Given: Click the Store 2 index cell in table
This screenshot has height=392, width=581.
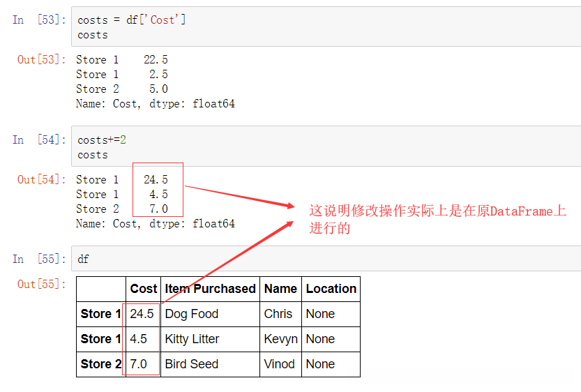Looking at the screenshot, I should tap(100, 364).
